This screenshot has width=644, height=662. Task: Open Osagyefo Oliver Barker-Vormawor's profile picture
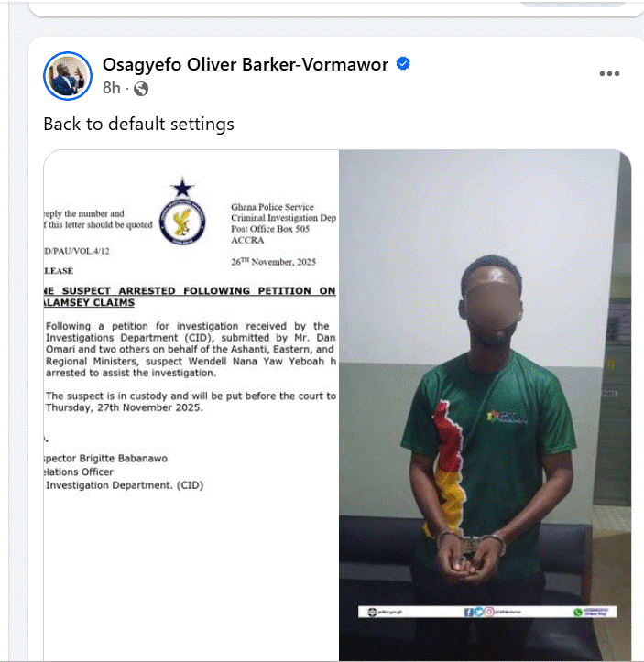(68, 76)
